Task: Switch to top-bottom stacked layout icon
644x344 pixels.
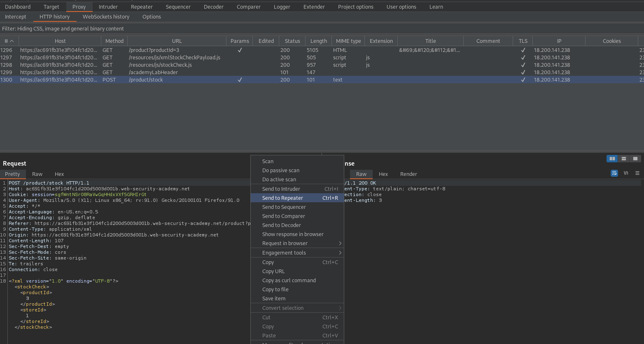Action: coord(624,159)
